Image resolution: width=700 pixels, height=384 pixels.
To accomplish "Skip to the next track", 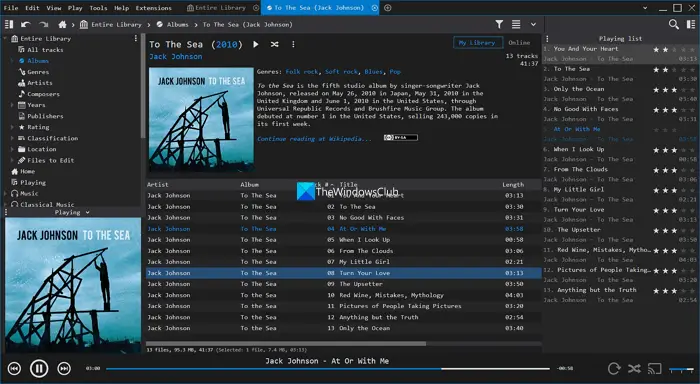I will coord(64,368).
